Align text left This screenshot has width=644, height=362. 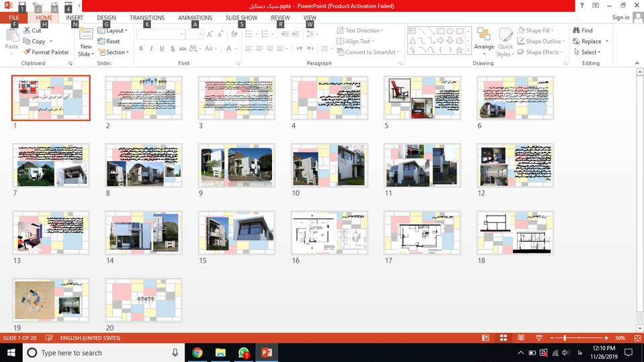click(x=248, y=48)
